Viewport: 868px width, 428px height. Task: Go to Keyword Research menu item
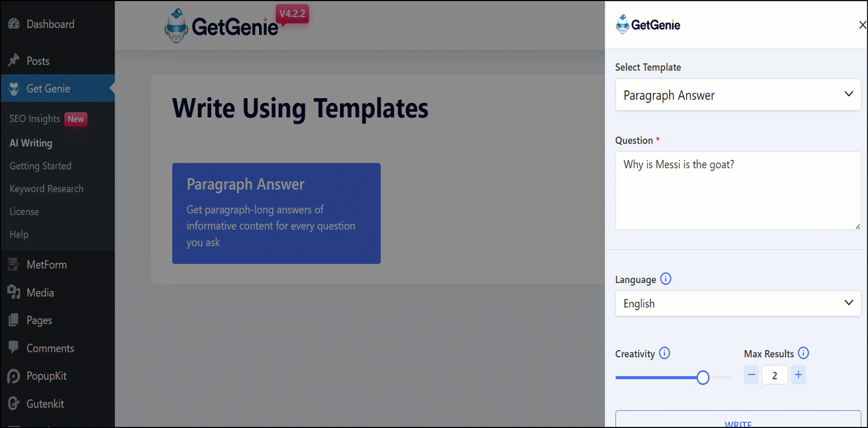point(46,189)
